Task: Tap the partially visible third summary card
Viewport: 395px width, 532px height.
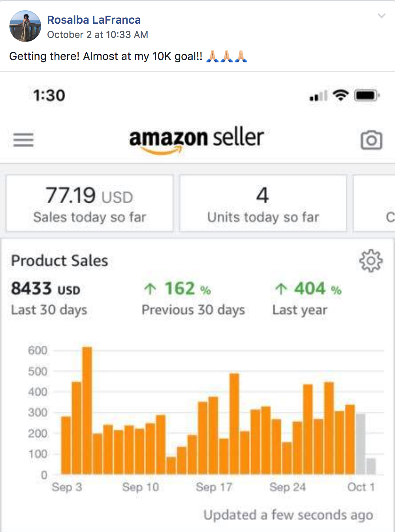Action: 374,203
